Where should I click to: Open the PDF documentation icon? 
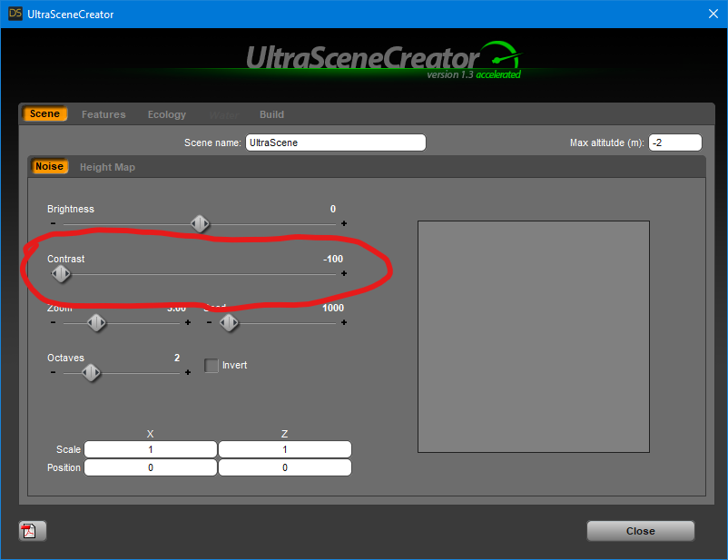coord(32,531)
